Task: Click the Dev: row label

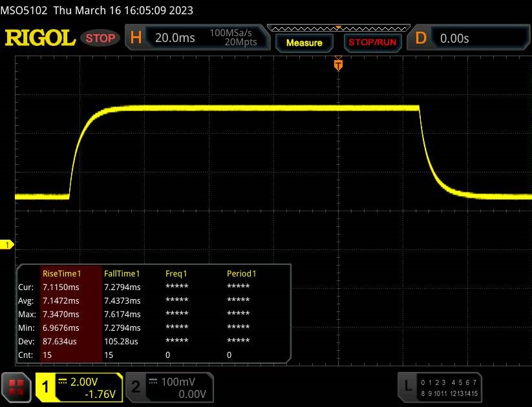Action: point(26,342)
